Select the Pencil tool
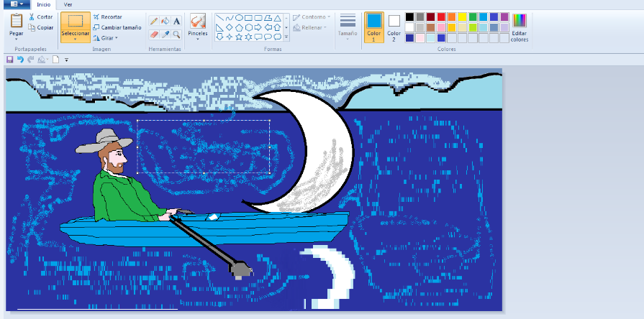Image resolution: width=644 pixels, height=319 pixels. [x=154, y=21]
